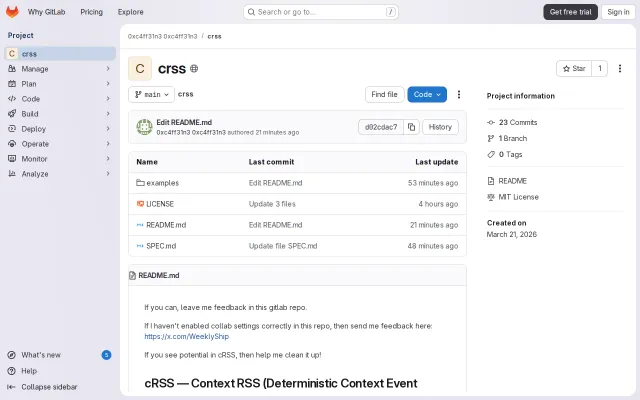Star the crss project
This screenshot has width=640, height=400.
[574, 69]
